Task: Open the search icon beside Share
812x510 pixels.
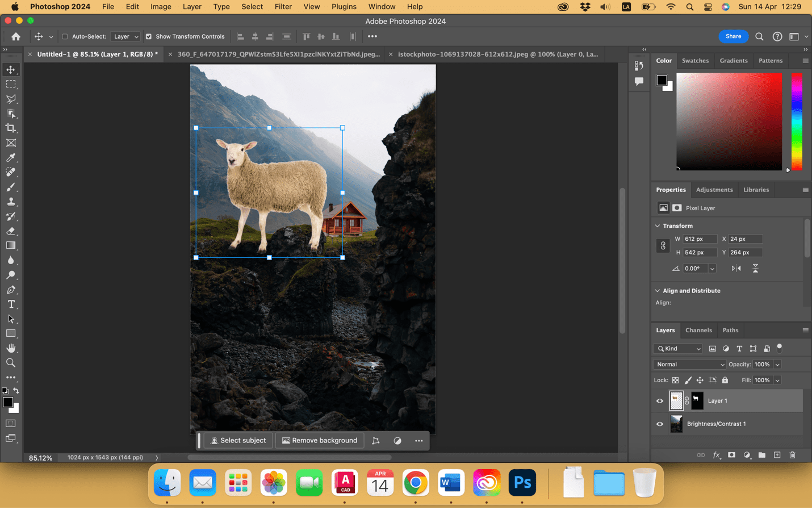Action: 759,36
